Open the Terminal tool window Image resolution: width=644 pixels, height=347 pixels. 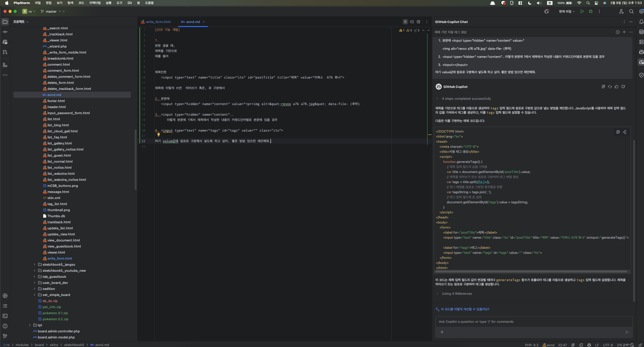coord(5,316)
